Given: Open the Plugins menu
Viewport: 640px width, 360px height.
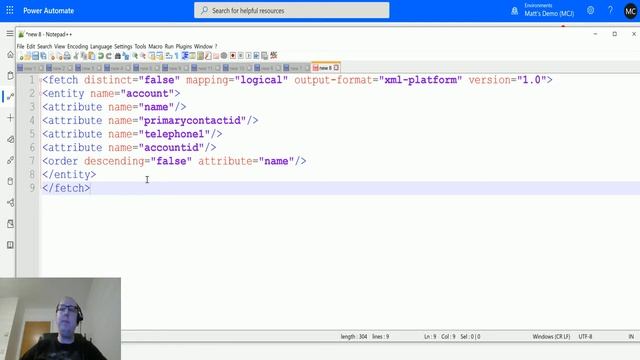Looking at the screenshot, I should tap(184, 47).
